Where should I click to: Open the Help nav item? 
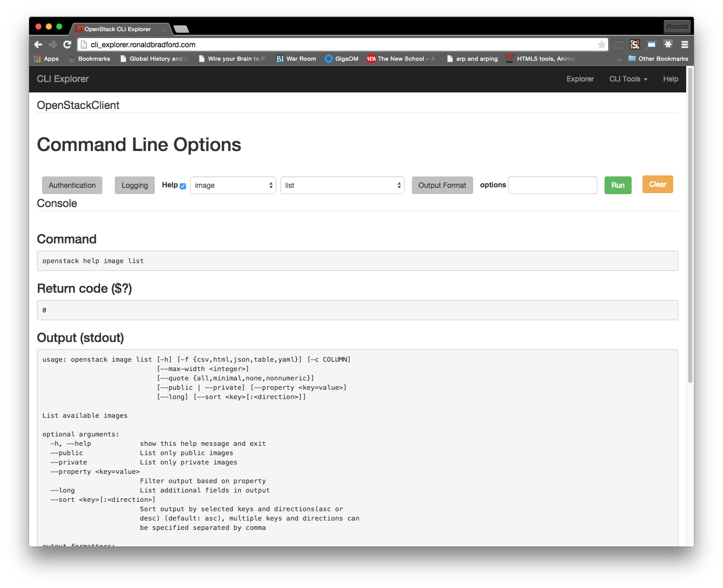[x=671, y=79]
